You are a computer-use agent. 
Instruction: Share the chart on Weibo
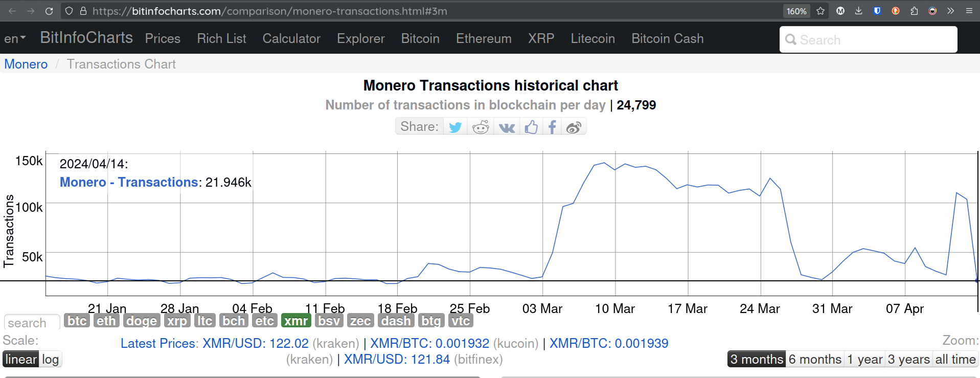574,127
